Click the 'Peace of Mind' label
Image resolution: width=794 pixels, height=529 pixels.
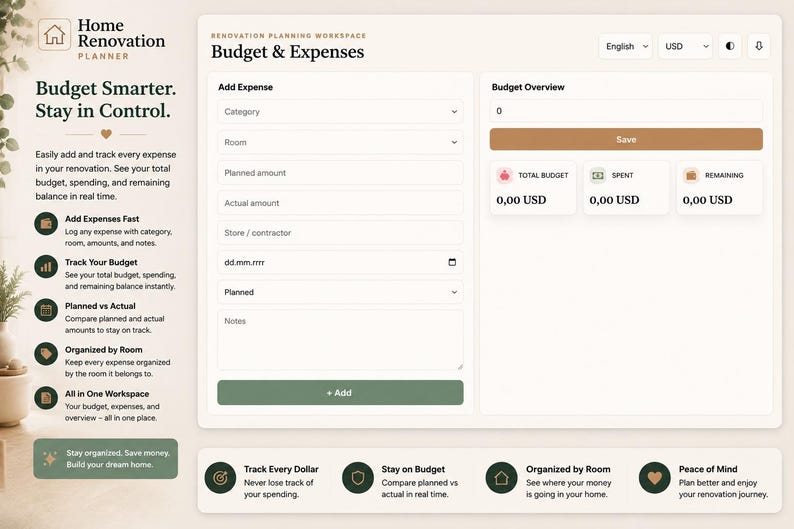708,469
